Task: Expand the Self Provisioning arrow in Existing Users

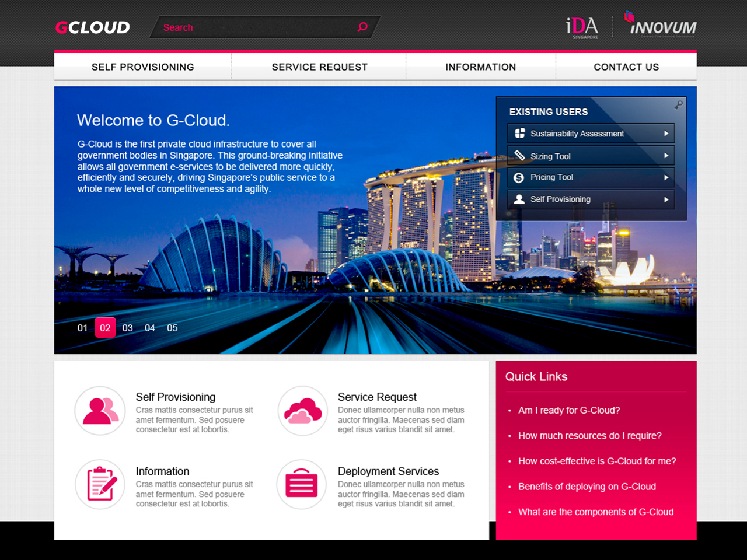Action: 666,199
